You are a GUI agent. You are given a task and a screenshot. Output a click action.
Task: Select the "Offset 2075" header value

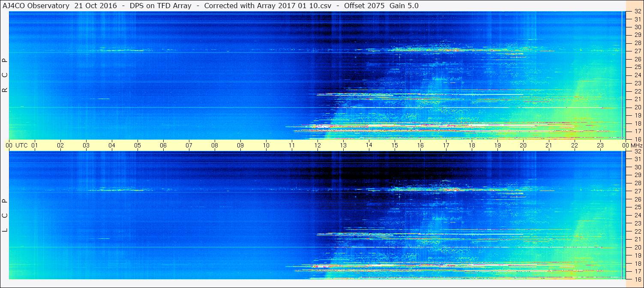(364, 6)
